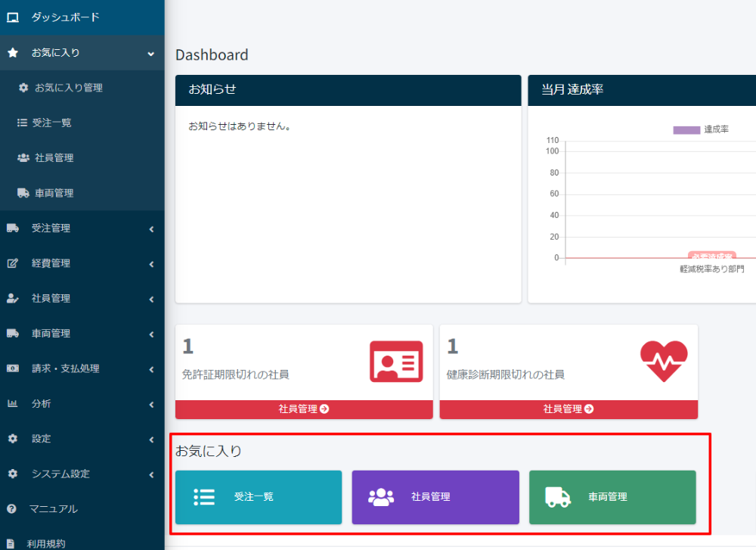Open 社員管理 link under health check card

(x=568, y=409)
